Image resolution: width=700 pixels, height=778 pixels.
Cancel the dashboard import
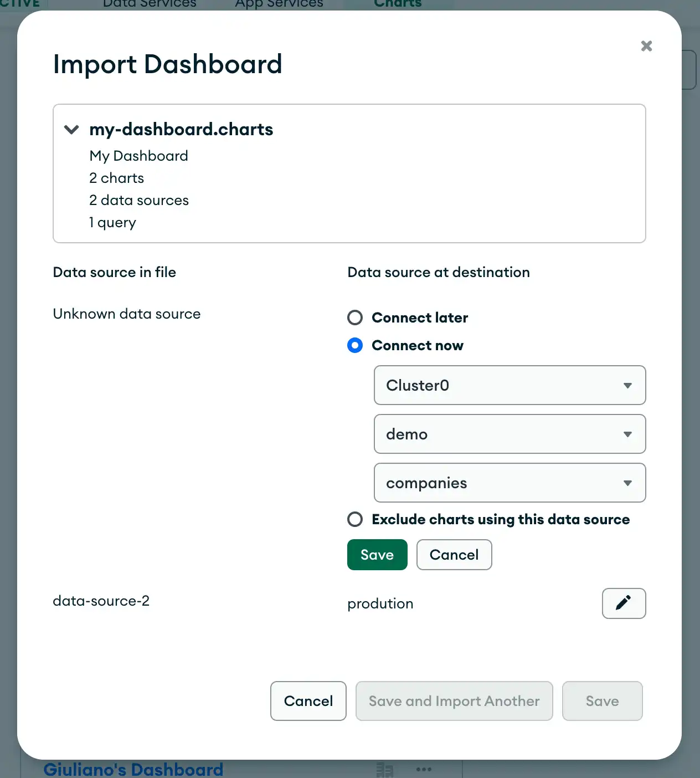308,701
